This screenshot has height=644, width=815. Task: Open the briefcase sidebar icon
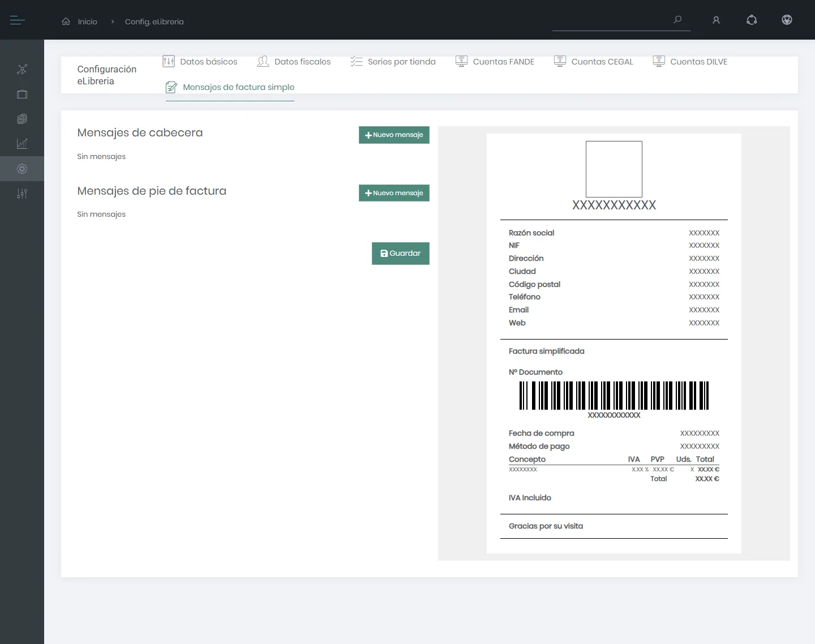(22, 95)
